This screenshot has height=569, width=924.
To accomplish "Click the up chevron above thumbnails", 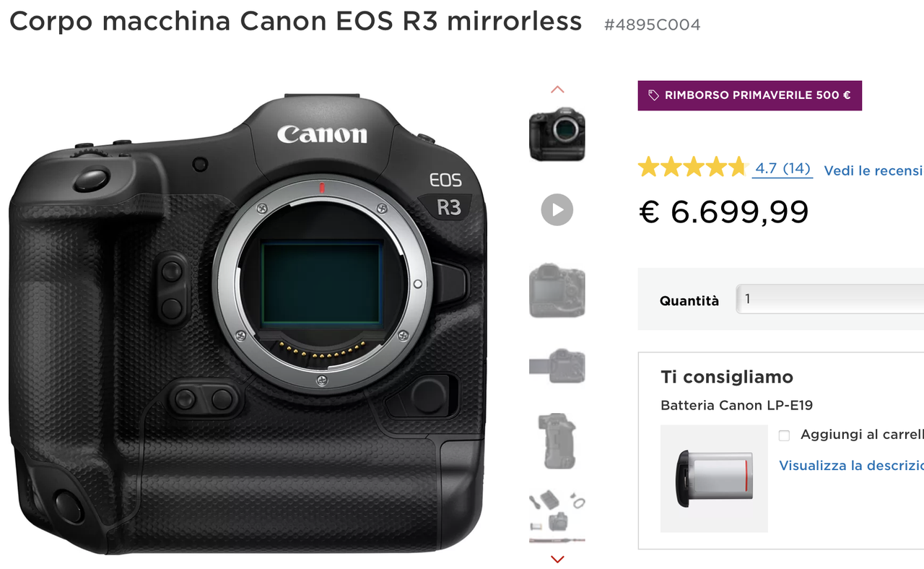I will [557, 90].
